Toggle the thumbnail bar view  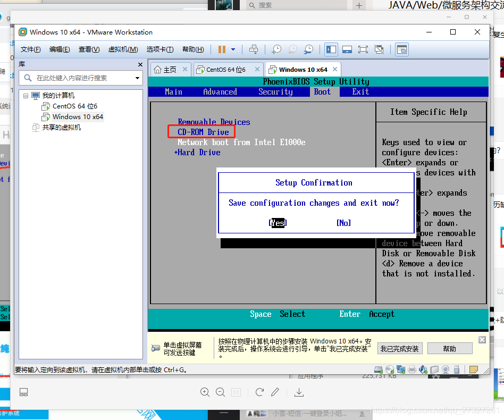coord(347,49)
